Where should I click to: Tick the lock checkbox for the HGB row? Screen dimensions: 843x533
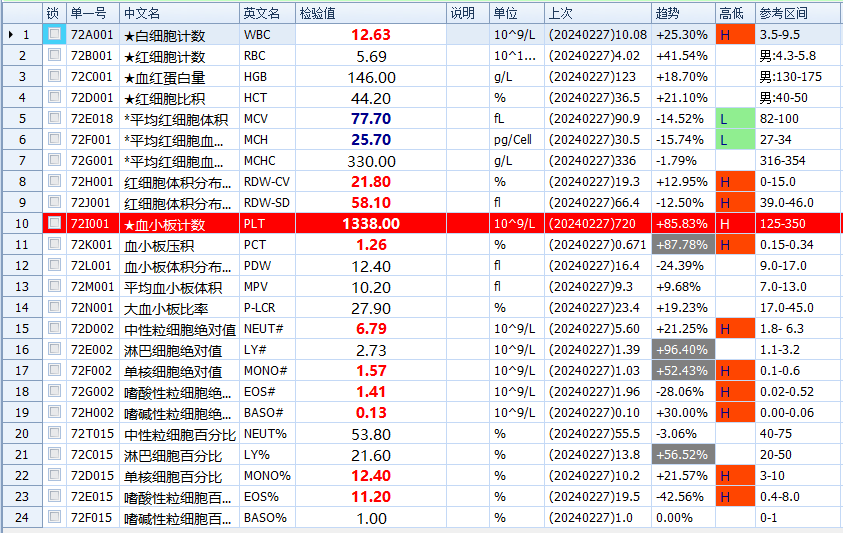55,77
